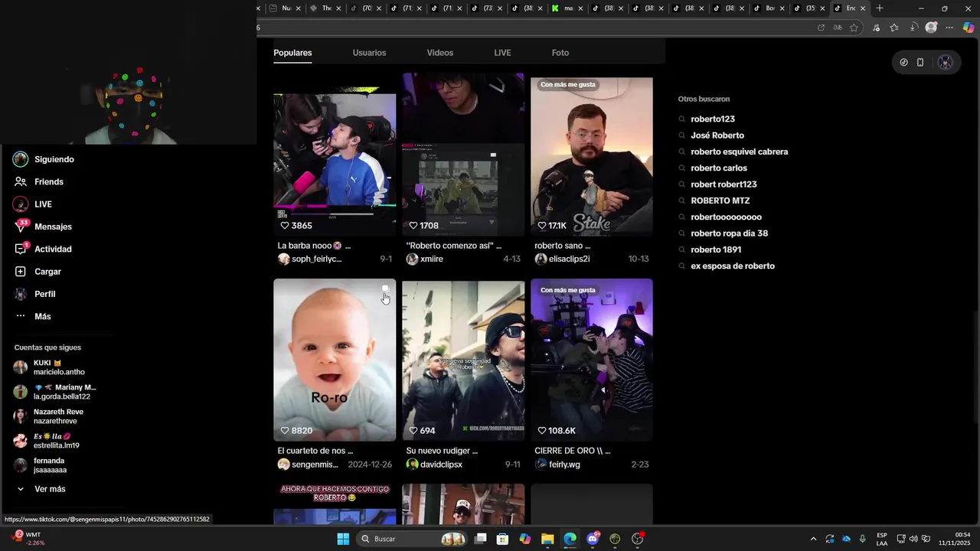
Task: Open the Ro-ro baby photo post
Action: (335, 360)
